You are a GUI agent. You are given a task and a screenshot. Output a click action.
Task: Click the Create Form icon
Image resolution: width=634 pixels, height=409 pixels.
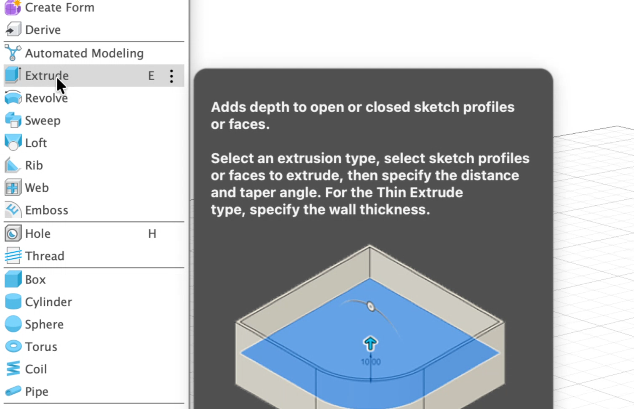[x=13, y=8]
